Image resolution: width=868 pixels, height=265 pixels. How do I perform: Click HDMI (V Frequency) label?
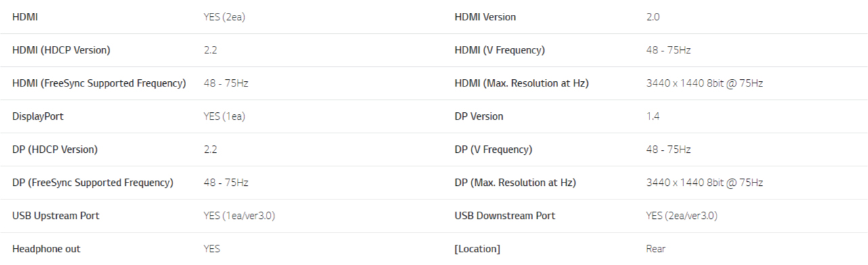click(499, 50)
